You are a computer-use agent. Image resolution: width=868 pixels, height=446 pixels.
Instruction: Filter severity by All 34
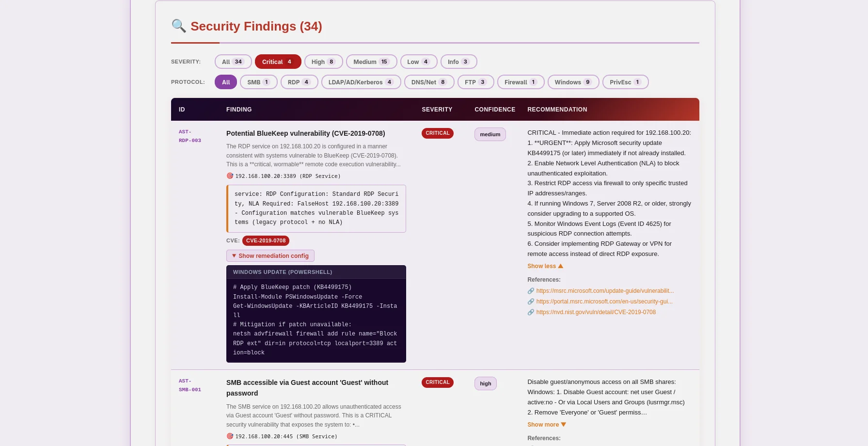233,62
